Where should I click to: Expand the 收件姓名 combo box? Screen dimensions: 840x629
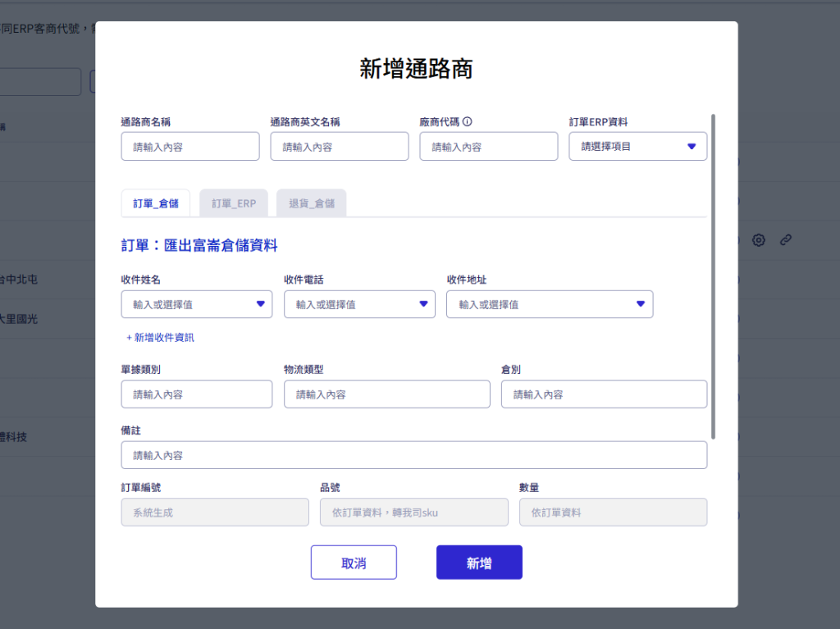pyautogui.click(x=261, y=304)
